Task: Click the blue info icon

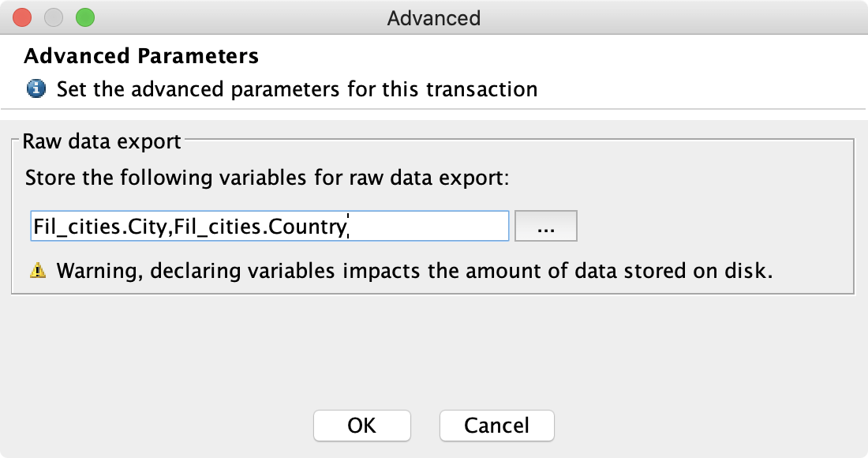Action: (x=36, y=88)
